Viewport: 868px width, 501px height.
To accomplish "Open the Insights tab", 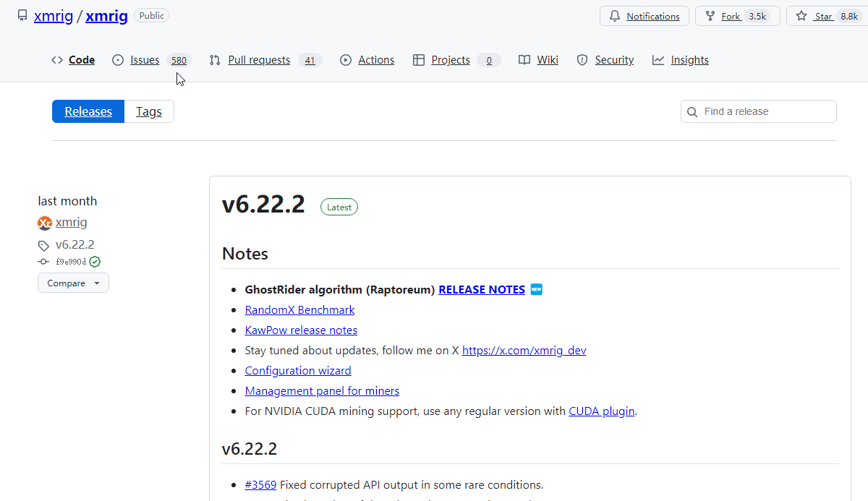I will pyautogui.click(x=689, y=60).
